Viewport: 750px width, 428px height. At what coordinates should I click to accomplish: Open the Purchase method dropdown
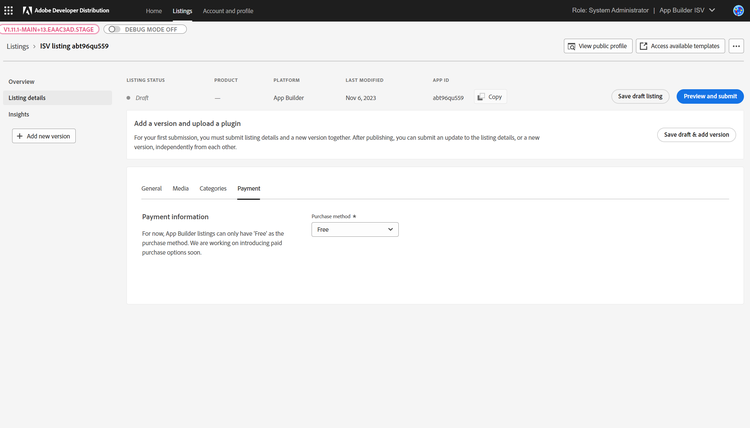[x=355, y=230]
